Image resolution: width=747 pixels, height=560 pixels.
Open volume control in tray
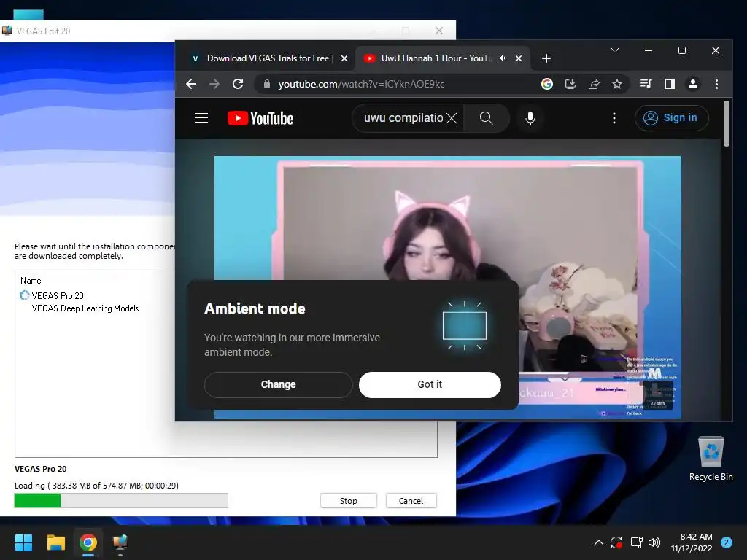tap(654, 542)
